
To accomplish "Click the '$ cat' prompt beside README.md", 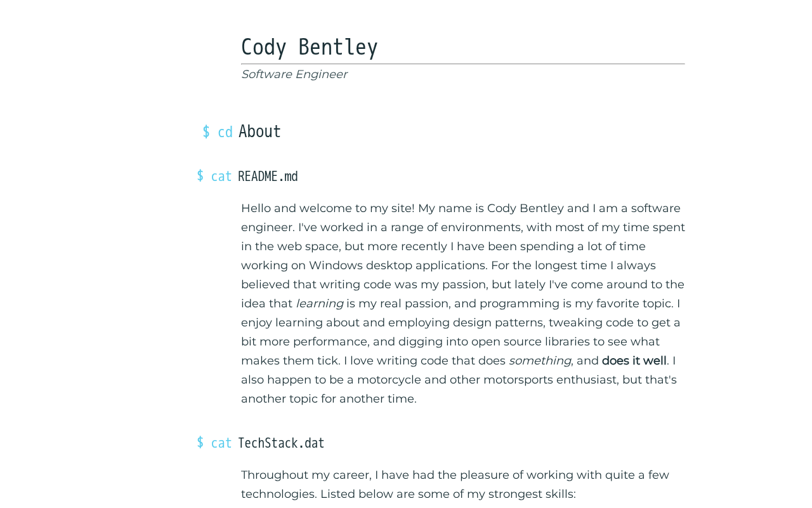I will coord(214,177).
